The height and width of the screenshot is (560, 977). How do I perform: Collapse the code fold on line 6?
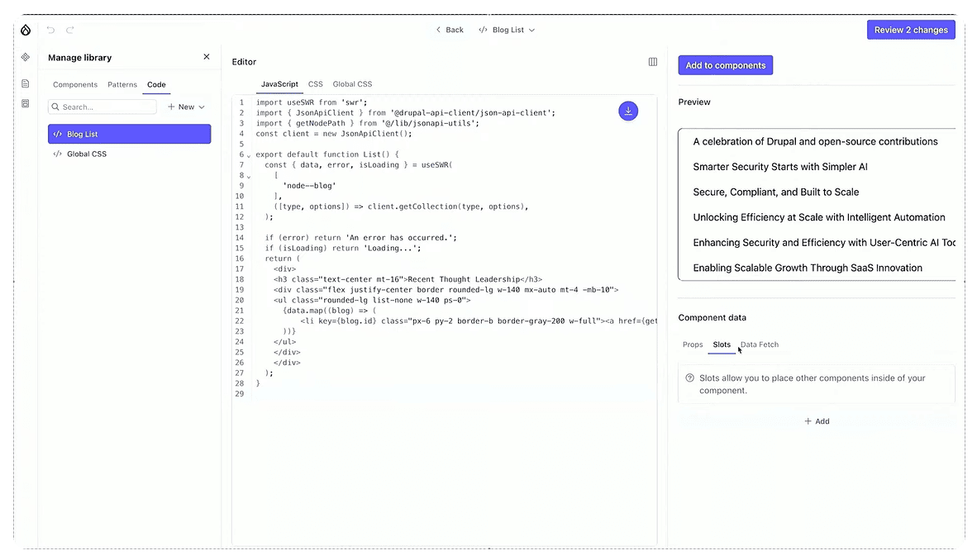click(248, 154)
